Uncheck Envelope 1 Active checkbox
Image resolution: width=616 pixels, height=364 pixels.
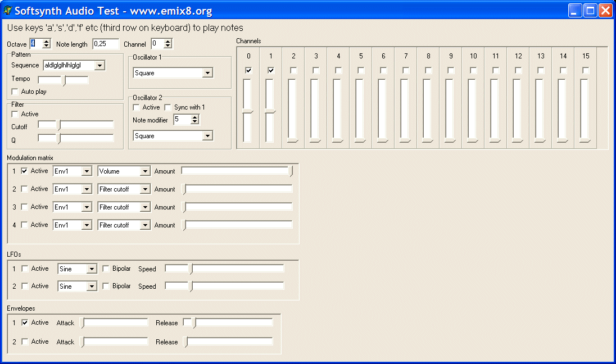[x=25, y=322]
